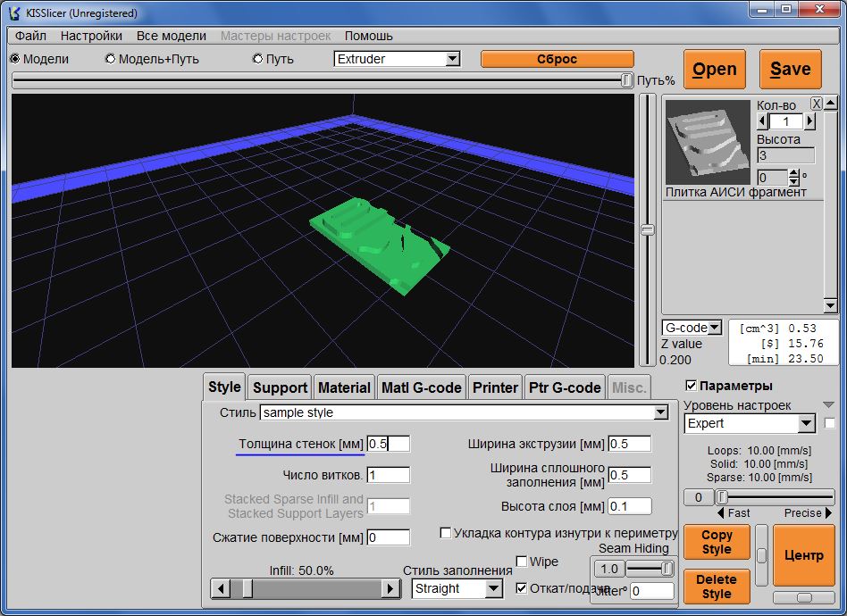Open the Expert settings level dropdown
Image resolution: width=847 pixels, height=616 pixels.
[x=806, y=423]
